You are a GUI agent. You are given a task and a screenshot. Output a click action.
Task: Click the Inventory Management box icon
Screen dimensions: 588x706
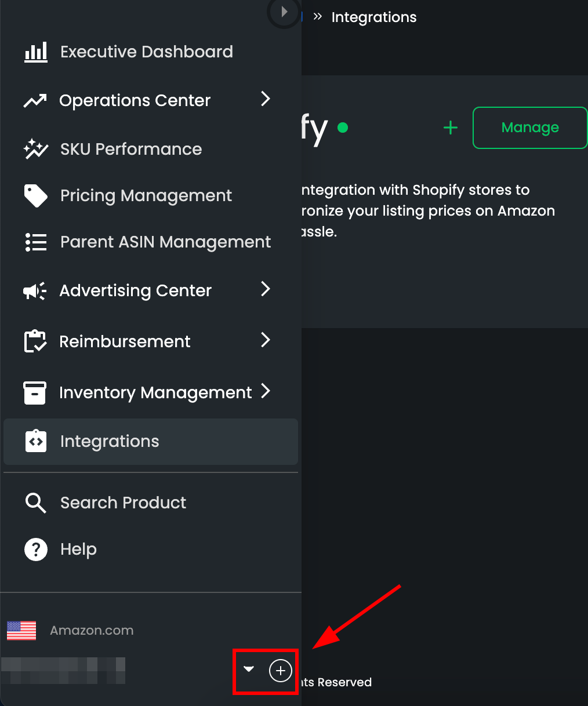click(x=35, y=392)
